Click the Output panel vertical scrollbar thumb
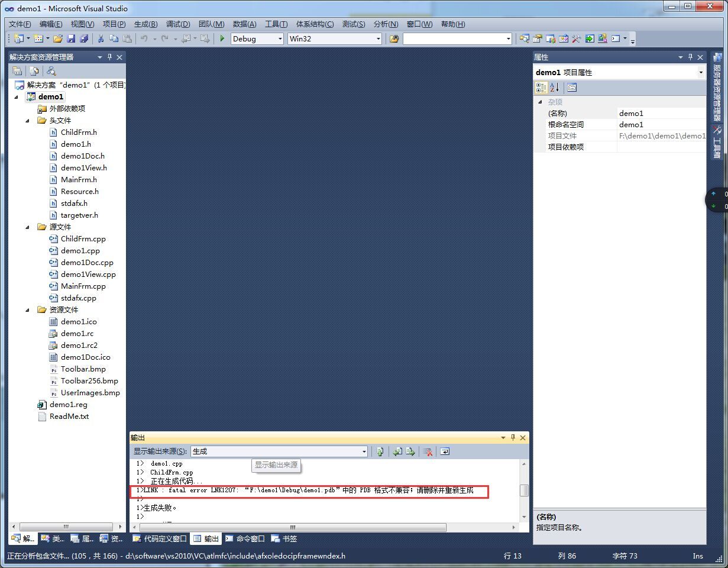 click(x=524, y=490)
